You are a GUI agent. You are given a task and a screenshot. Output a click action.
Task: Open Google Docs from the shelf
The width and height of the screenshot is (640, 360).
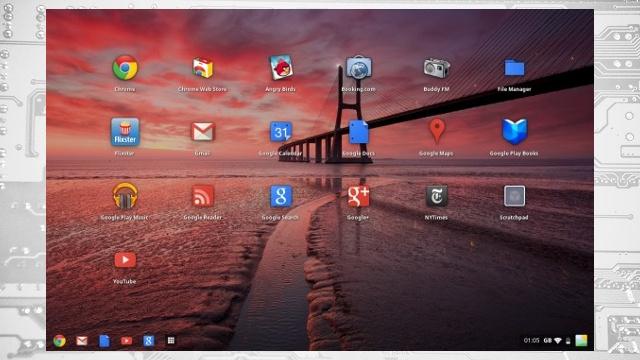point(104,340)
